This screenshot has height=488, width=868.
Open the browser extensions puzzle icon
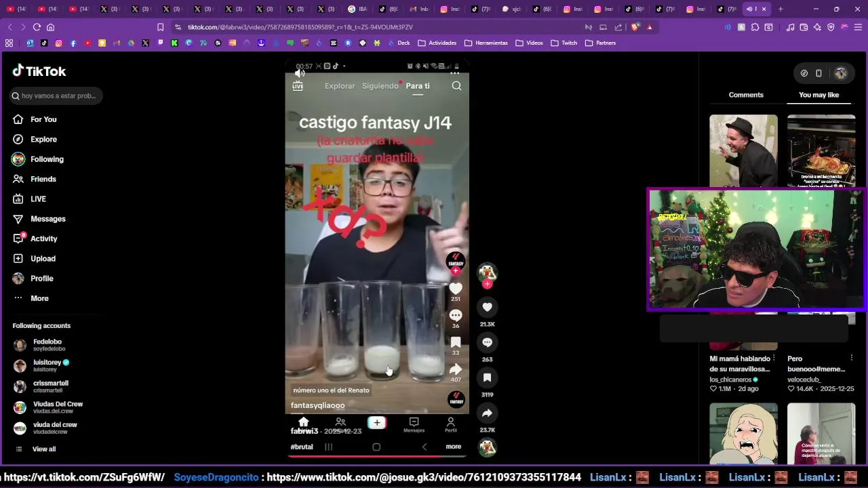[755, 27]
